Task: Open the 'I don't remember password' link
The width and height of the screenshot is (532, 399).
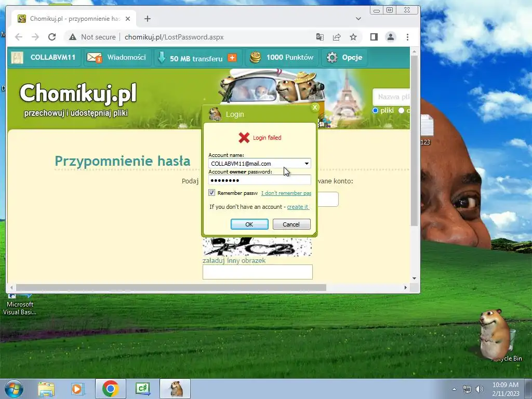Action: pos(286,193)
